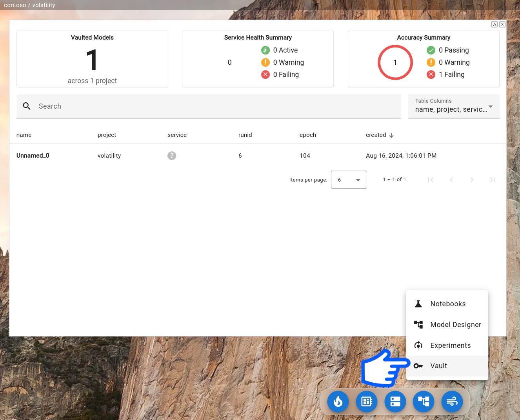The image size is (520, 420).
Task: Sort by the created column header
Action: coord(376,135)
